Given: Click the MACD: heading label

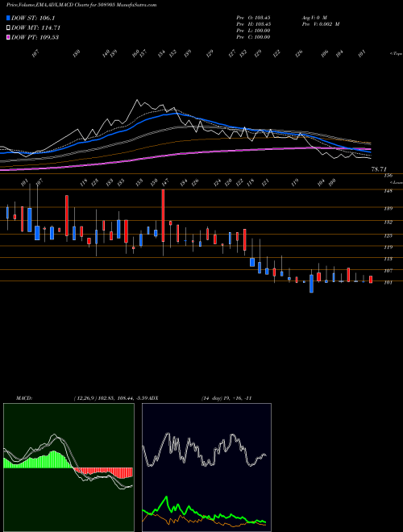Looking at the screenshot, I should [24, 398].
